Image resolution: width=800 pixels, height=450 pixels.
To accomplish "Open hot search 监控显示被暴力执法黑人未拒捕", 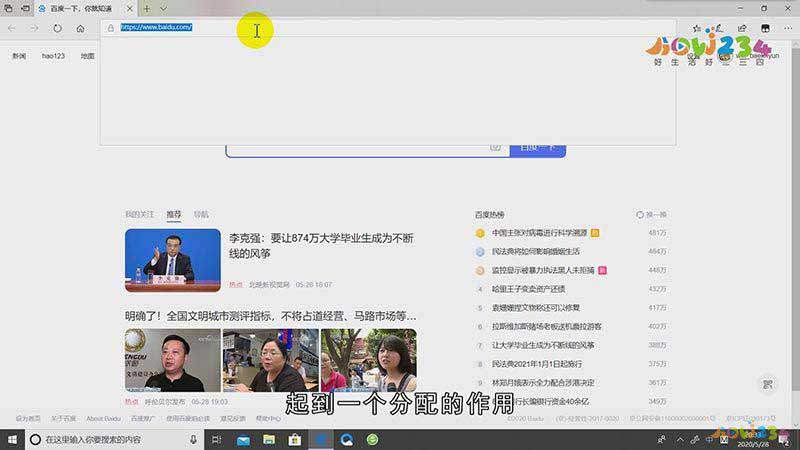I will pyautogui.click(x=543, y=270).
